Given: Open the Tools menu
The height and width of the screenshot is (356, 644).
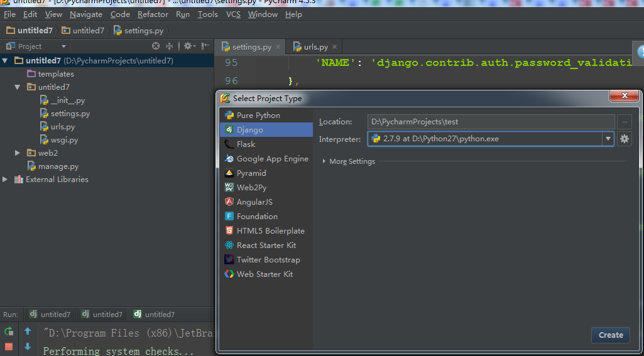Looking at the screenshot, I should [208, 14].
